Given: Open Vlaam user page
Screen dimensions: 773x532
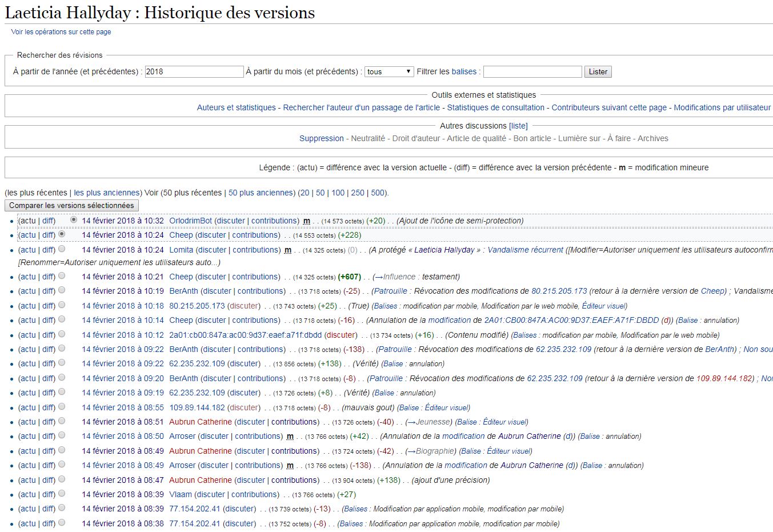Looking at the screenshot, I should (181, 494).
